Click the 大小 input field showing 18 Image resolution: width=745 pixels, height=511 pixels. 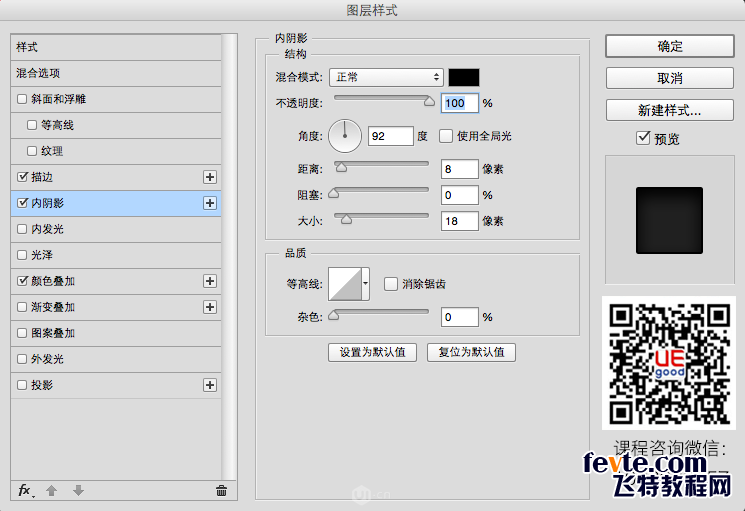459,221
